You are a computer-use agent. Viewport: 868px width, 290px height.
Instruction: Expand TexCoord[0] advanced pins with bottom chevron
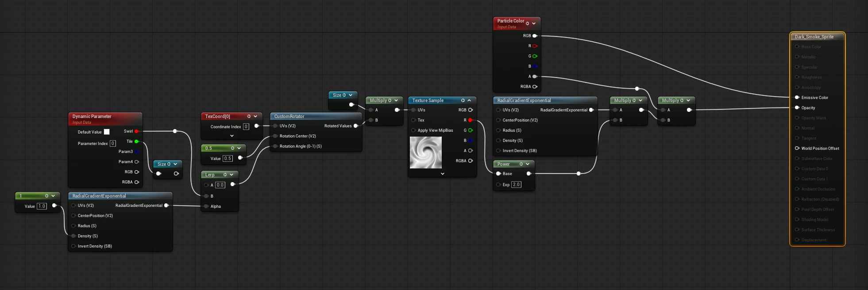(x=232, y=136)
